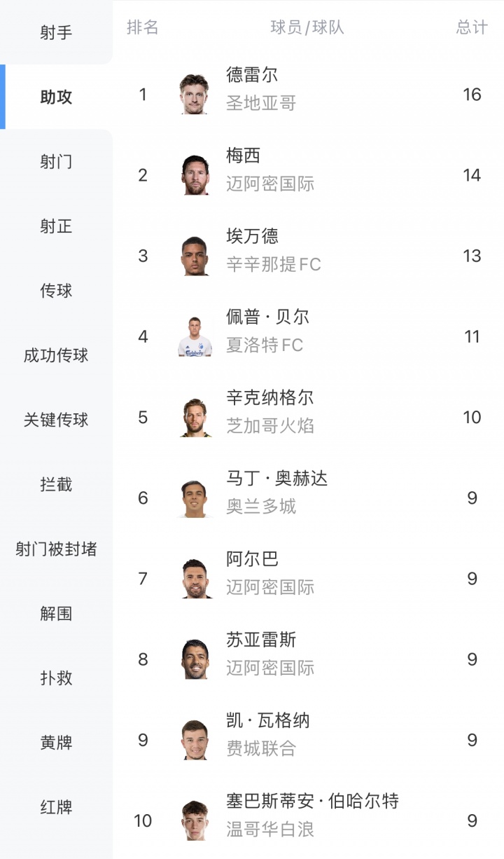Screen dimensions: 504x859
Task: Show the 关键传球 ranking tab
Action: [56, 420]
